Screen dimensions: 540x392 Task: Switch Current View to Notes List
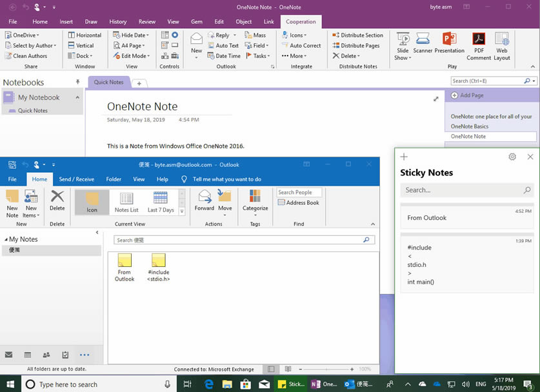[x=127, y=201]
